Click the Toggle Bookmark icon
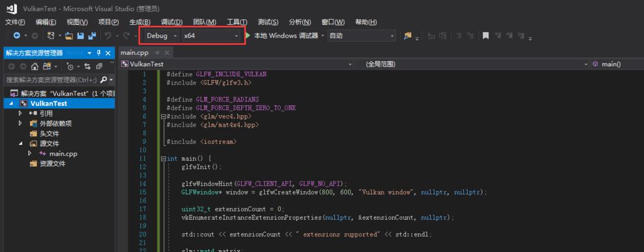 click(x=485, y=36)
